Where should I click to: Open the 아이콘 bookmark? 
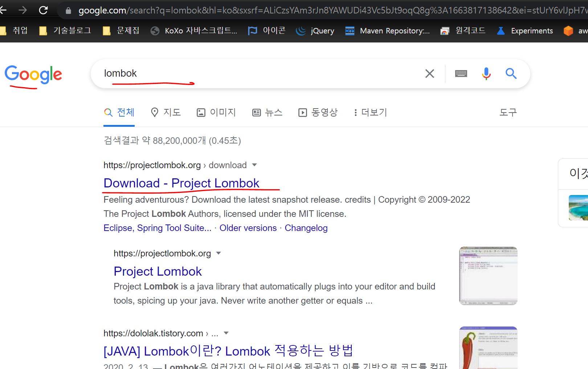pos(267,31)
